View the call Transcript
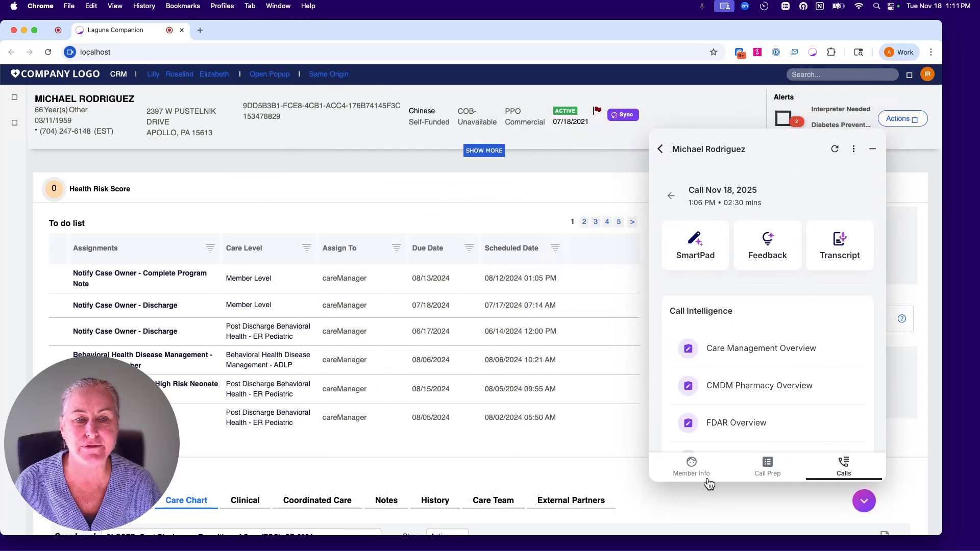The width and height of the screenshot is (980, 551). click(x=839, y=245)
